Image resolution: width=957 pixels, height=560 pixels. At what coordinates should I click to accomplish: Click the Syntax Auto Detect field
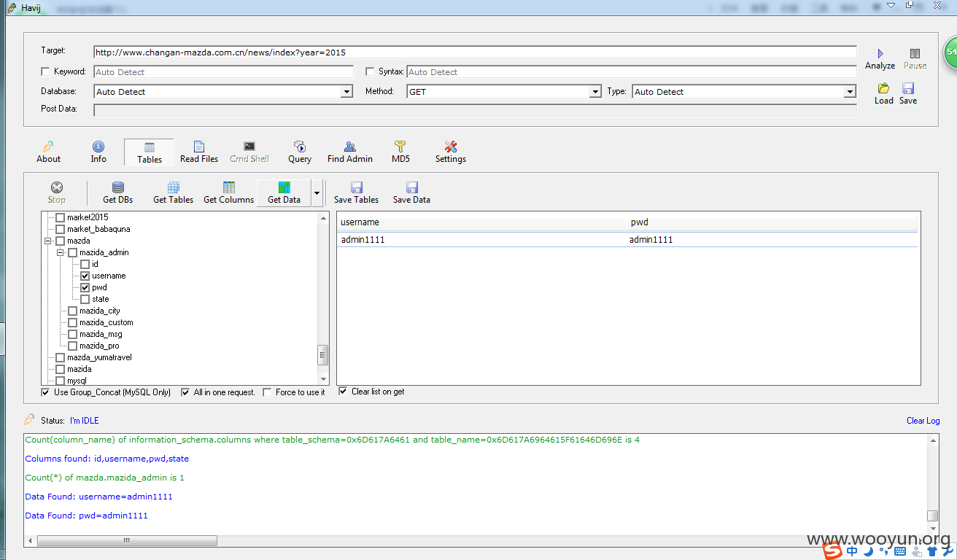pyautogui.click(x=632, y=72)
